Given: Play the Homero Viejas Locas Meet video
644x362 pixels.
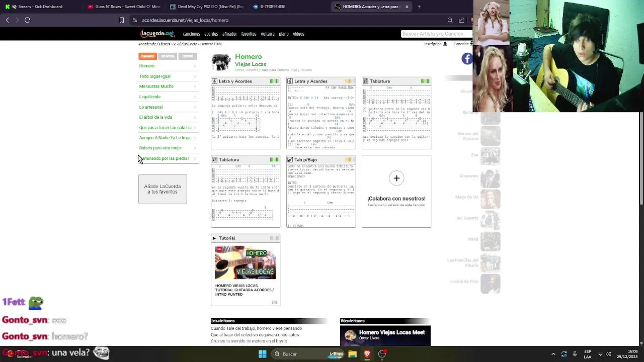Looking at the screenshot, I should 385,336.
